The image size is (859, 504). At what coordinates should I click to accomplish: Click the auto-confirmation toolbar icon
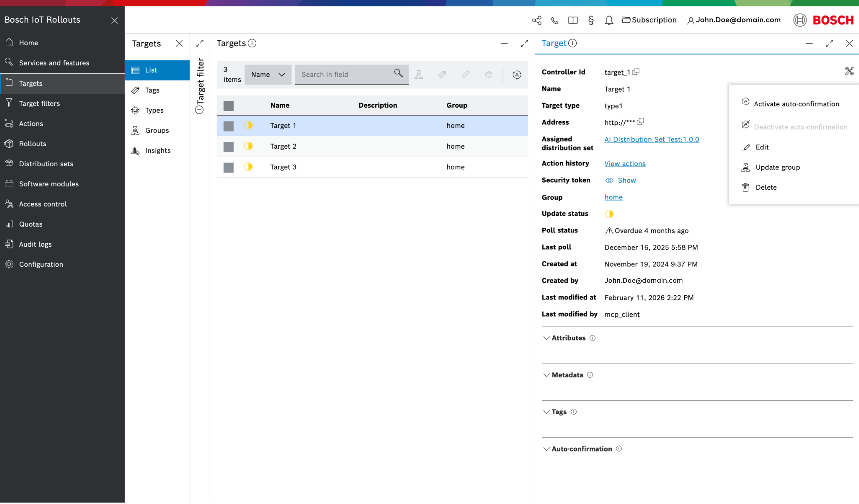coord(517,75)
